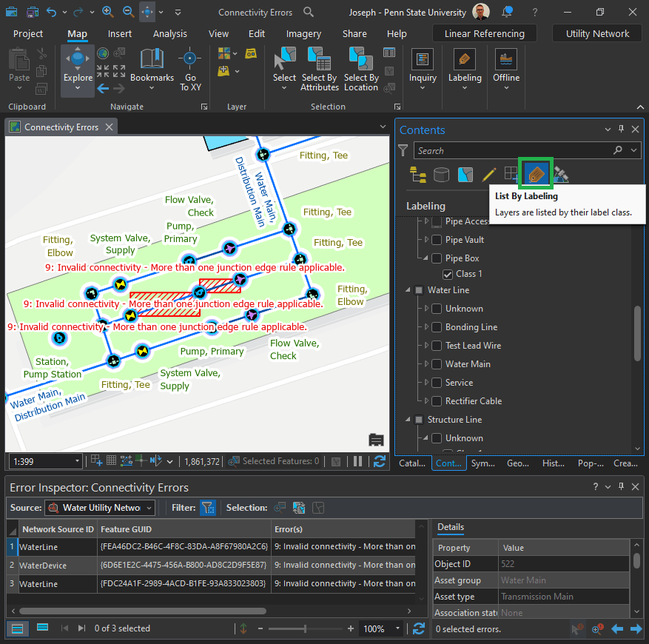Select List By Data Source icon
Viewport: 649px width, 644px height.
tap(441, 175)
